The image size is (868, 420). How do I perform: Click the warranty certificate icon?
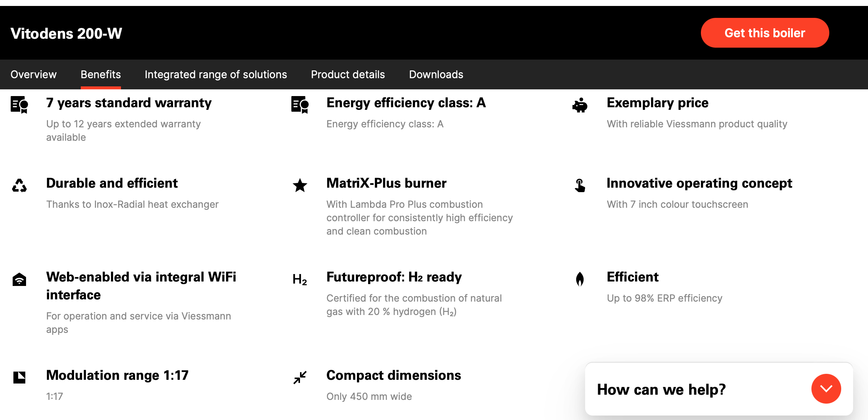(19, 105)
